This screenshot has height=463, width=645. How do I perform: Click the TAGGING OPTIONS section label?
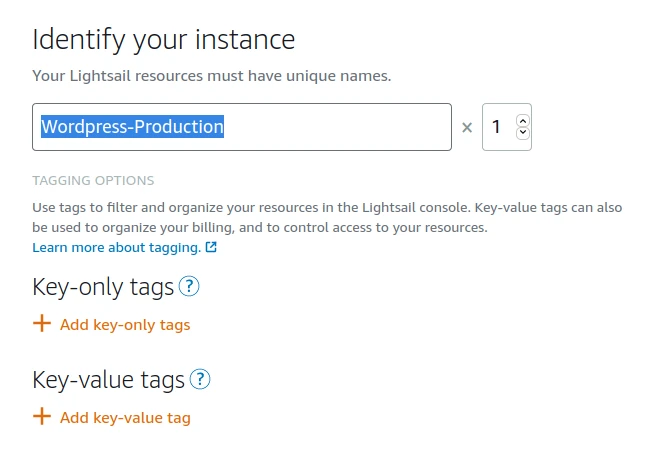pos(93,181)
